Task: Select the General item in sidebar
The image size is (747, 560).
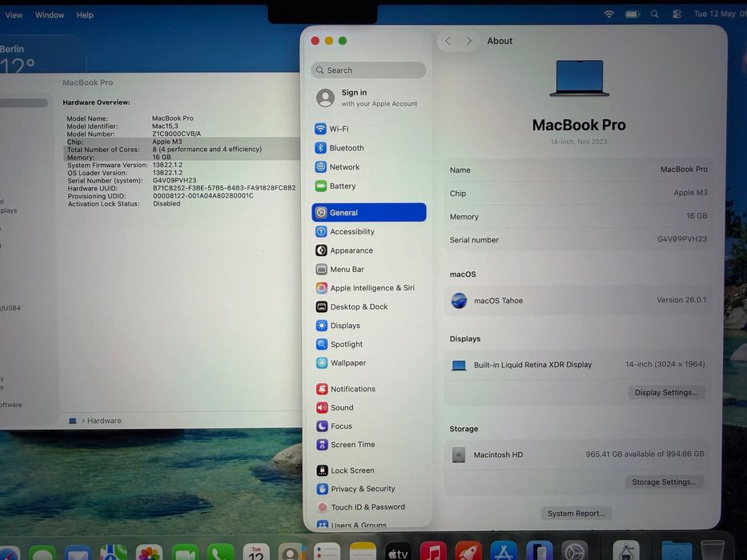Action: (369, 212)
